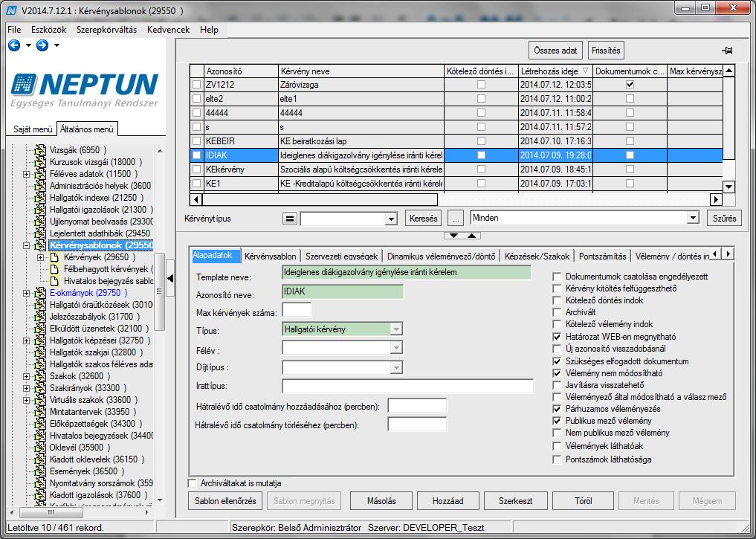Screen dimensions: 756x539
Task: Click the folder icon of Jelszószabályok
Action: pyautogui.click(x=40, y=317)
